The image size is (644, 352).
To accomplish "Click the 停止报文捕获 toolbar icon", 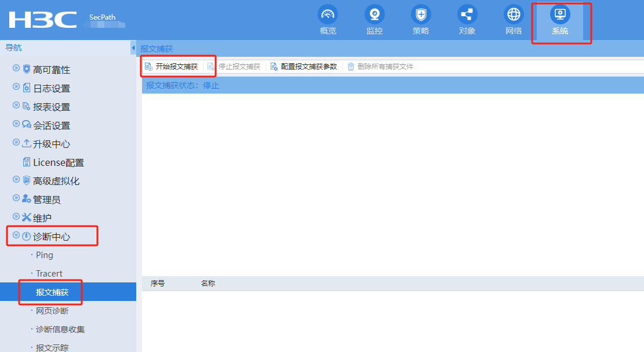I will click(x=211, y=67).
